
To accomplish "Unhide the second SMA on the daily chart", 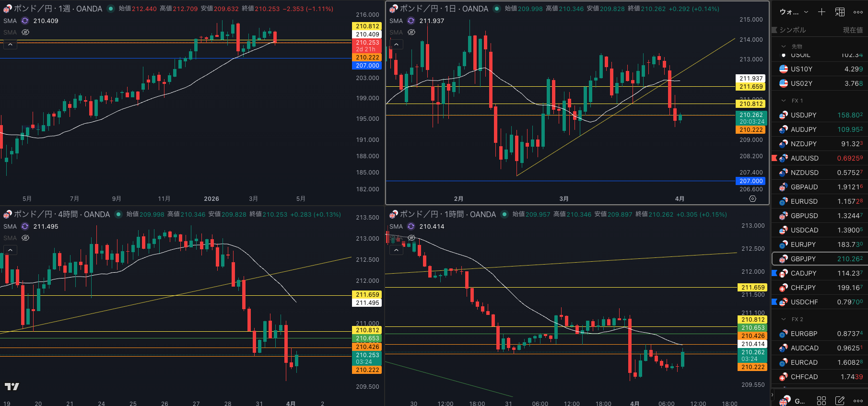I will (x=411, y=32).
